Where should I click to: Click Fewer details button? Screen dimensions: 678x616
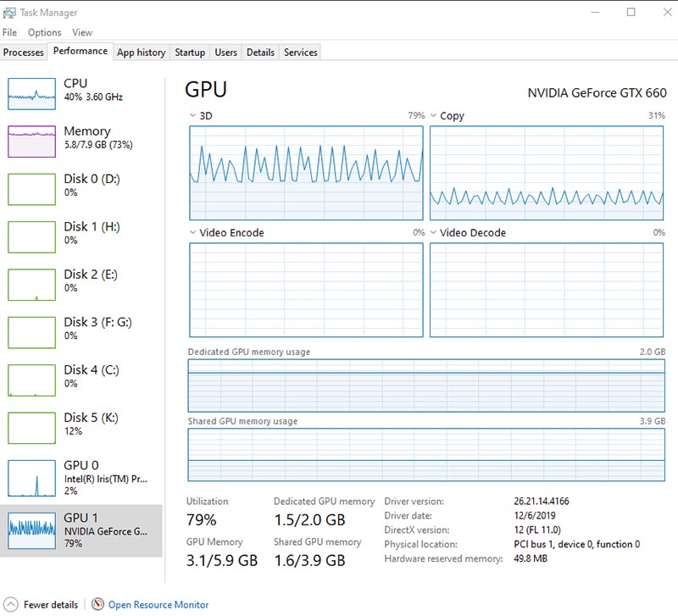point(42,604)
